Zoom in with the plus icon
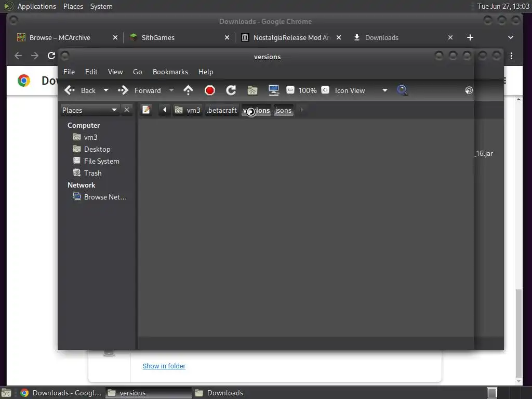Screen dimensions: 532x399 (325, 90)
